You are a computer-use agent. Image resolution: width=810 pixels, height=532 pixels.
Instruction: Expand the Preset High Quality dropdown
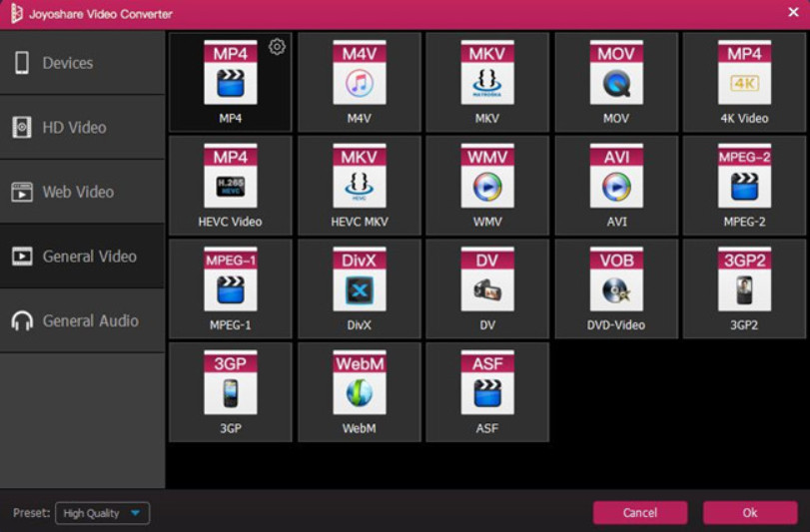(102, 513)
